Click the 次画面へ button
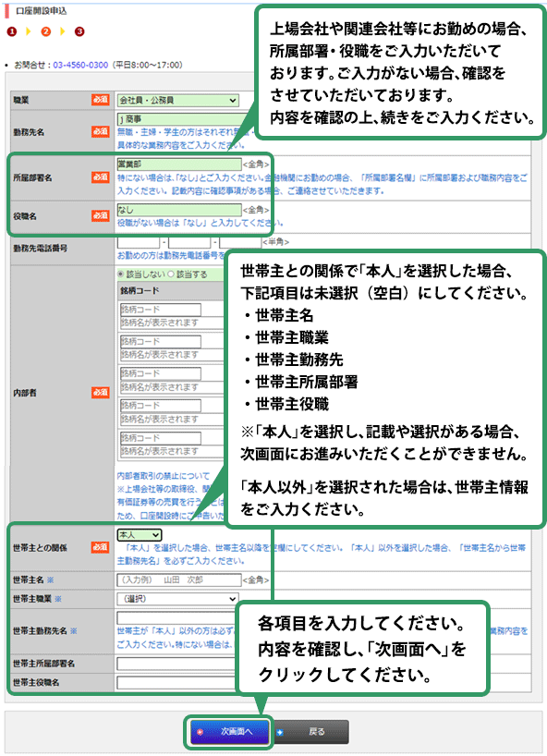 click(x=229, y=732)
